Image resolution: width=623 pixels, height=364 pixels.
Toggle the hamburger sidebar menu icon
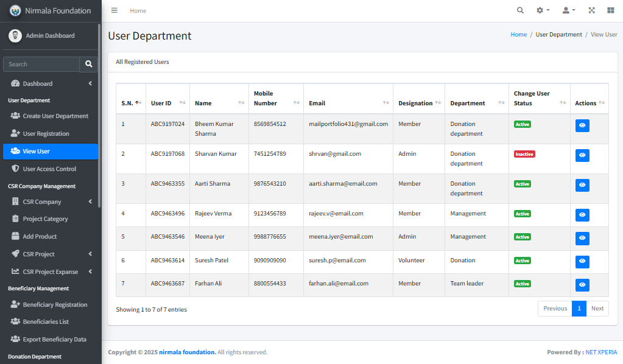114,10
